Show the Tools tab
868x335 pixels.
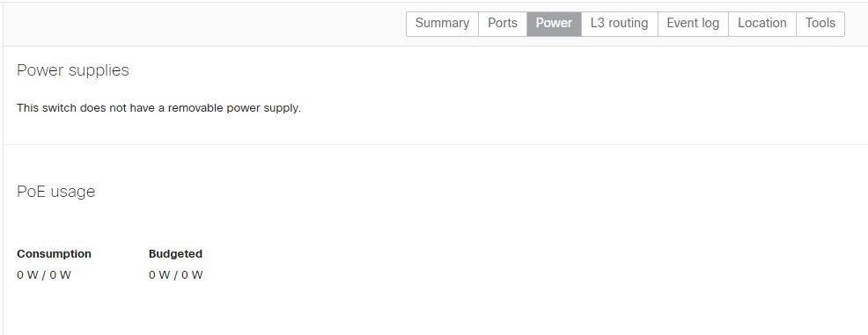click(820, 24)
